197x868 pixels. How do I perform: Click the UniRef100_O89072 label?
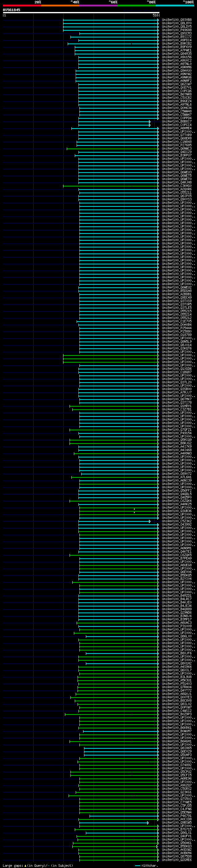(177, 474)
